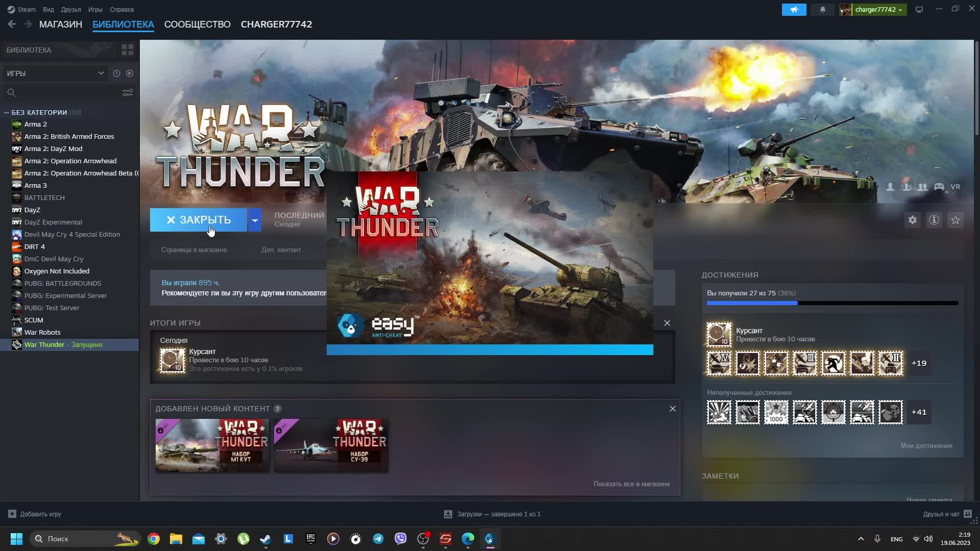Open Мои достижения link

(926, 445)
